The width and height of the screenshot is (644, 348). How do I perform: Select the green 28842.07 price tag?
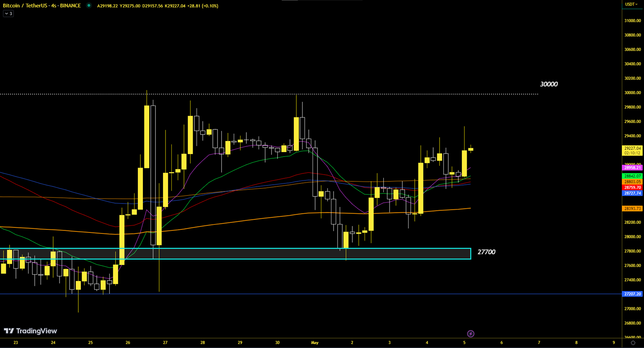pyautogui.click(x=632, y=176)
